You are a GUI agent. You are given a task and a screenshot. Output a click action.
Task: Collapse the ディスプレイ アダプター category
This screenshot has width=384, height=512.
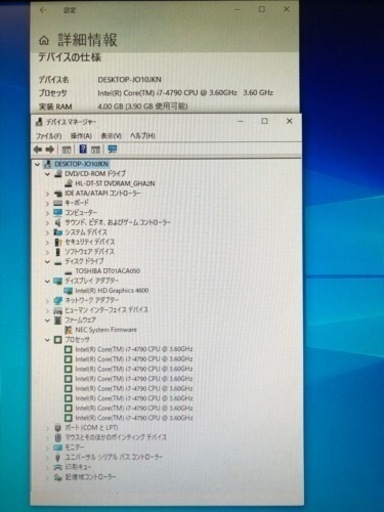click(x=47, y=281)
